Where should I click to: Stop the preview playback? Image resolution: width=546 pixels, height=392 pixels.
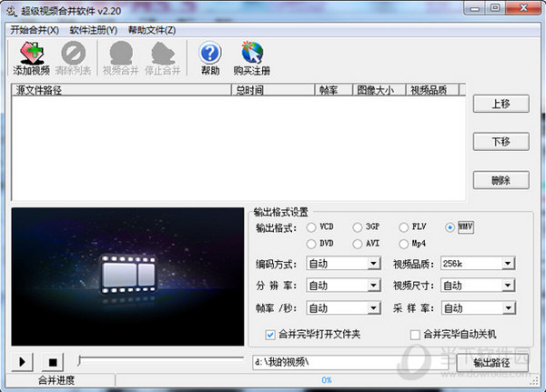click(x=53, y=362)
